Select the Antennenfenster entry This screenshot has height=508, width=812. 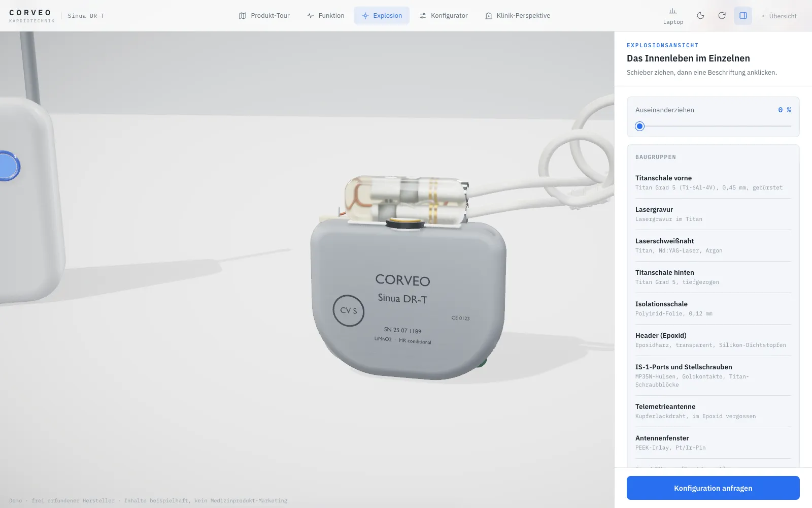pyautogui.click(x=713, y=443)
